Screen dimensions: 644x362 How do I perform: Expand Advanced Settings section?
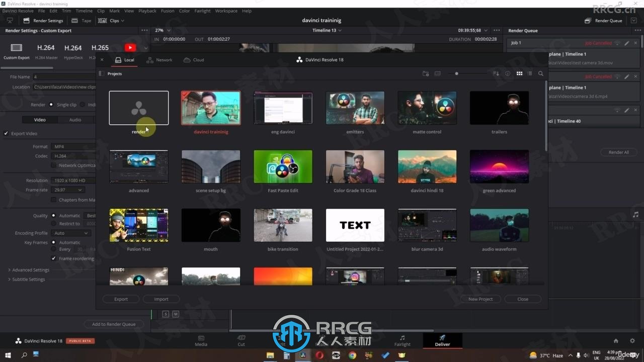tap(29, 270)
